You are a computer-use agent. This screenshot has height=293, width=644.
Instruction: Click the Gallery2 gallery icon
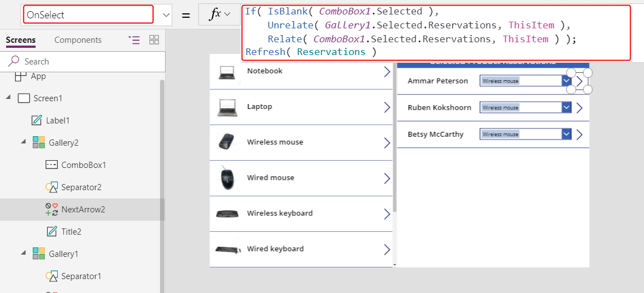pyautogui.click(x=38, y=142)
